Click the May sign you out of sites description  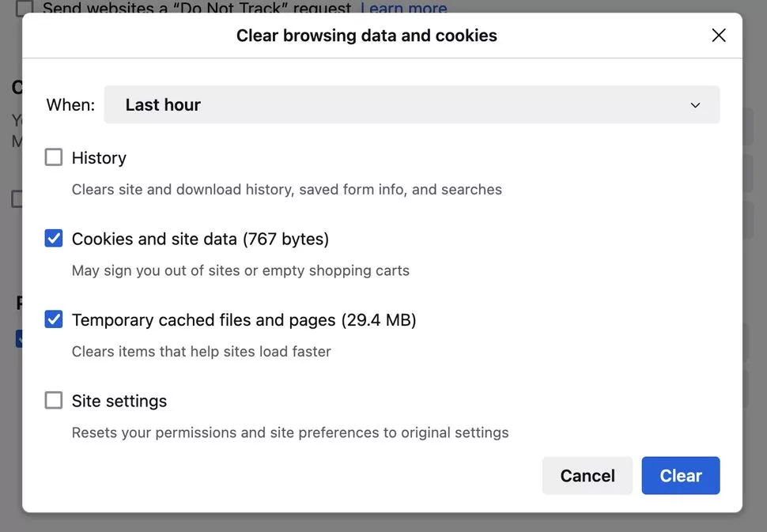coord(240,270)
